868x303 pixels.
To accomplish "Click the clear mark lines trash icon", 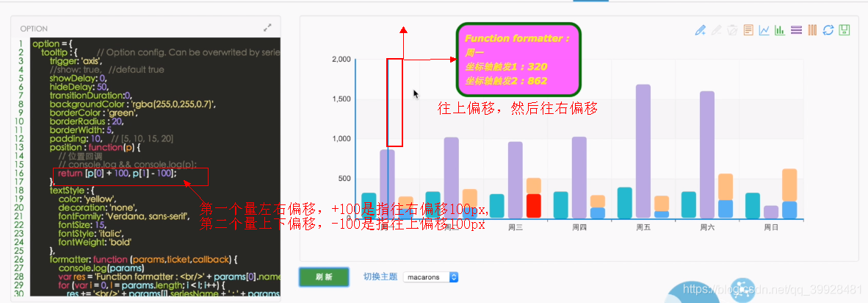I will (x=732, y=30).
